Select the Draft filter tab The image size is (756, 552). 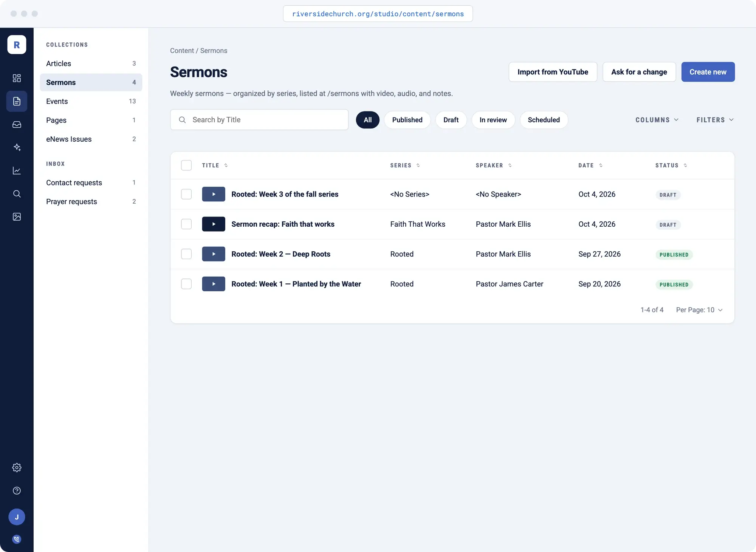pos(451,120)
